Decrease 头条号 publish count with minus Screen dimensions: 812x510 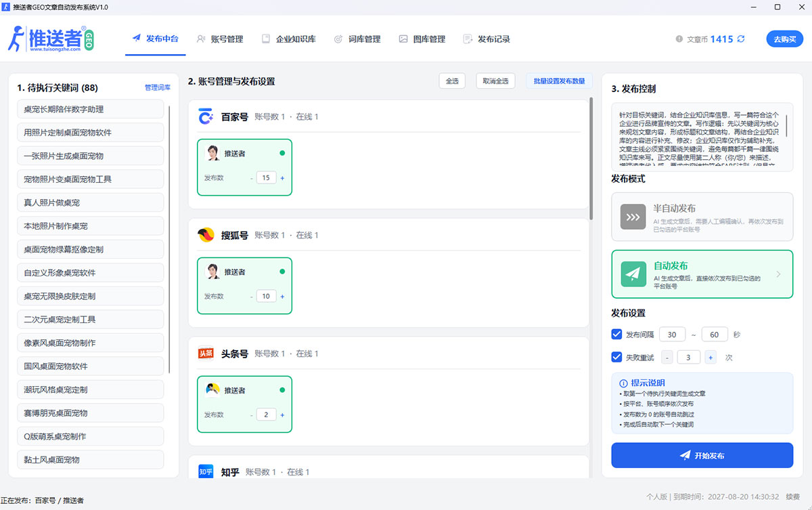coord(251,415)
